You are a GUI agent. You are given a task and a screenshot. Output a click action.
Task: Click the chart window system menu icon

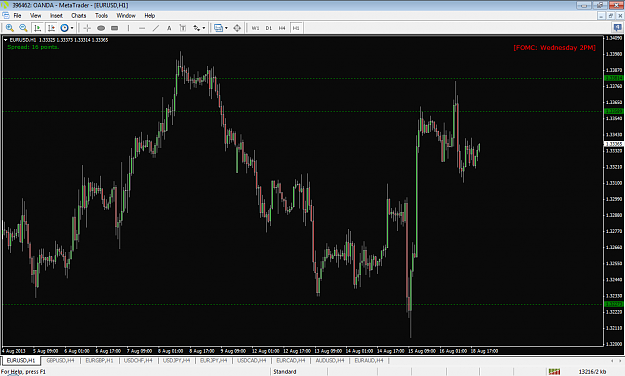tap(6, 16)
